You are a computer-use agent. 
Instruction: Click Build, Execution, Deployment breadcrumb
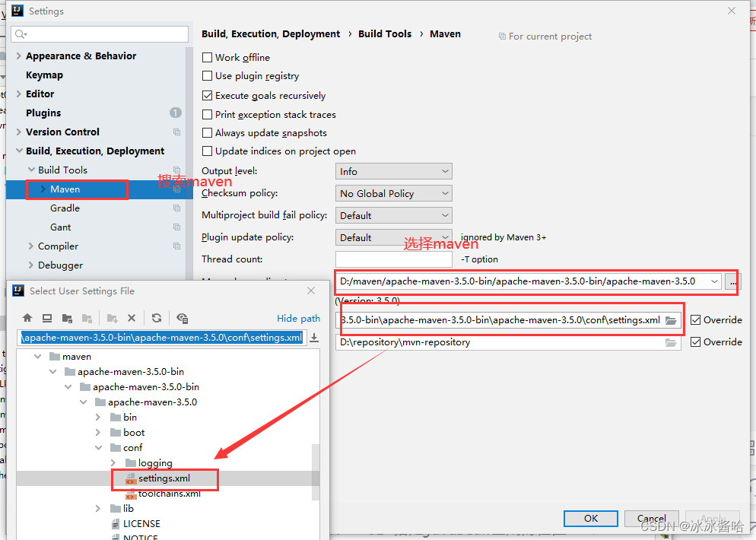tap(271, 33)
